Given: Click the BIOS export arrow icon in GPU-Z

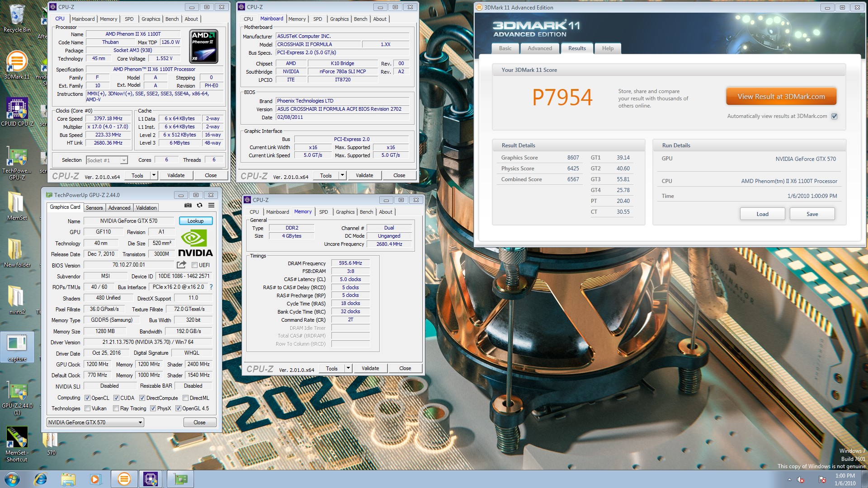Looking at the screenshot, I should [x=181, y=265].
